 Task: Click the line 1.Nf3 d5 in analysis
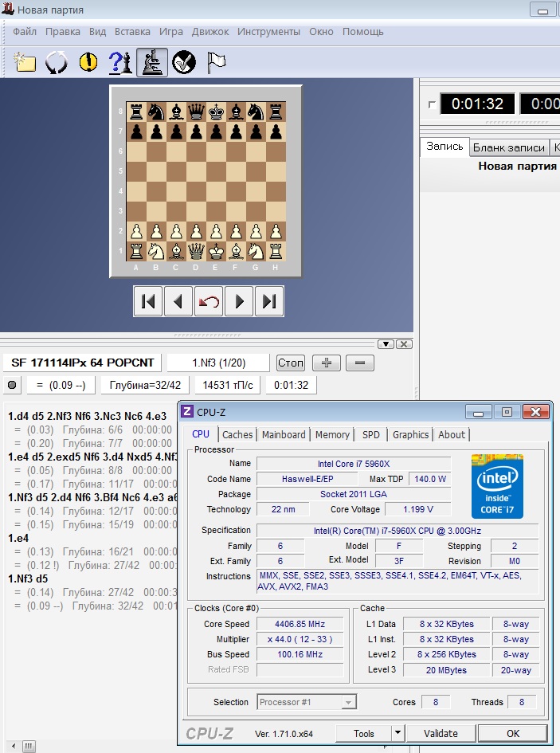click(28, 578)
